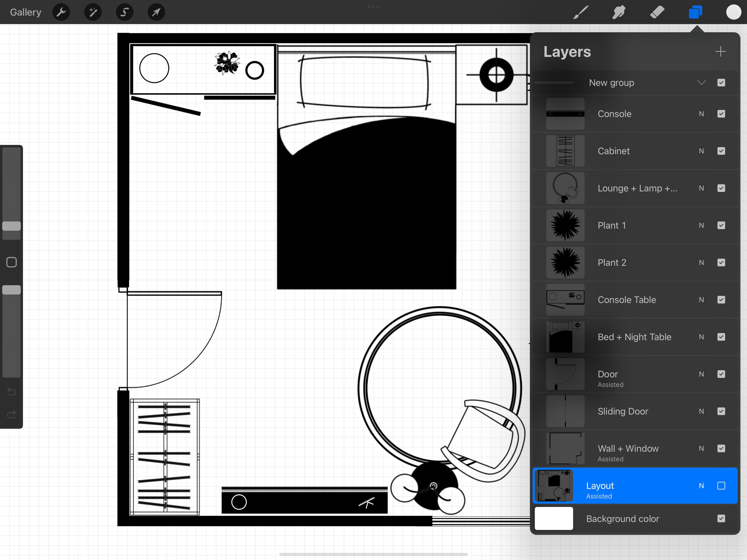Select the Selection tool

click(124, 12)
